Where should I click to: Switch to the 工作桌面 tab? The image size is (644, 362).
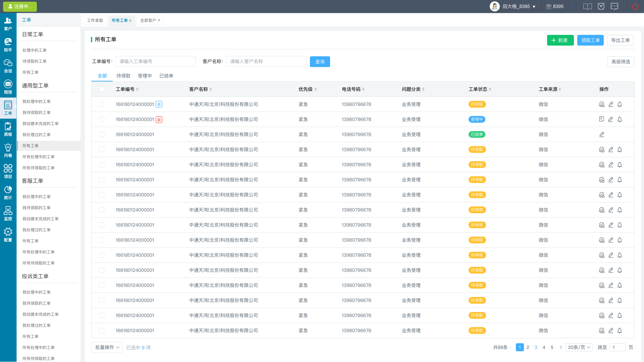coord(95,20)
